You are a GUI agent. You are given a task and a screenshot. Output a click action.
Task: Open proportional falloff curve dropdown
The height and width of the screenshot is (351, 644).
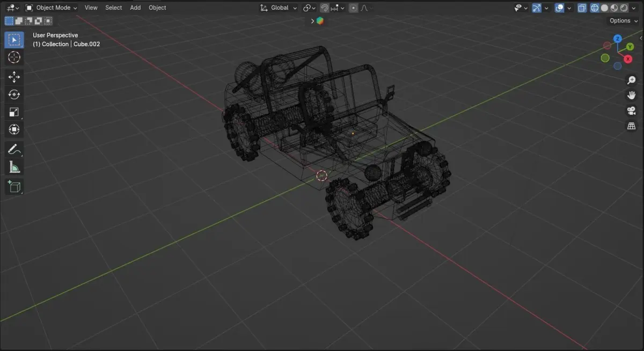click(366, 8)
